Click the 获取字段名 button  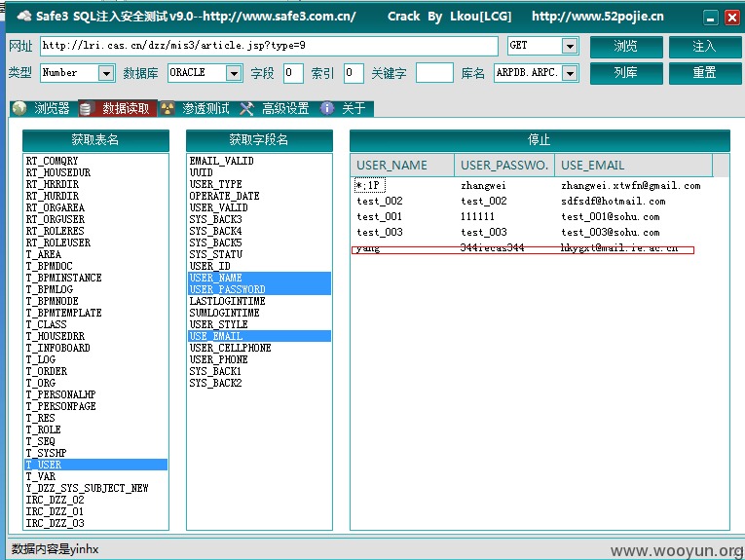pyautogui.click(x=259, y=139)
